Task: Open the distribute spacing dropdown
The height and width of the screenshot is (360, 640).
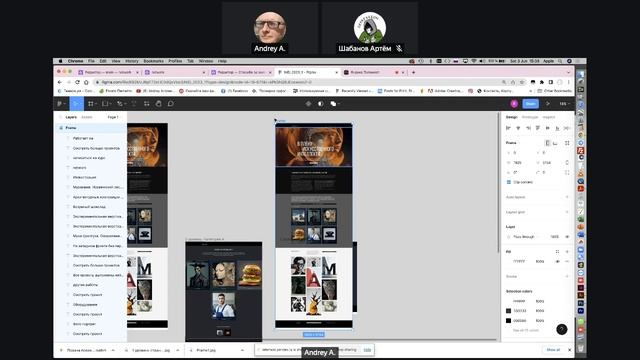Action: click(567, 128)
